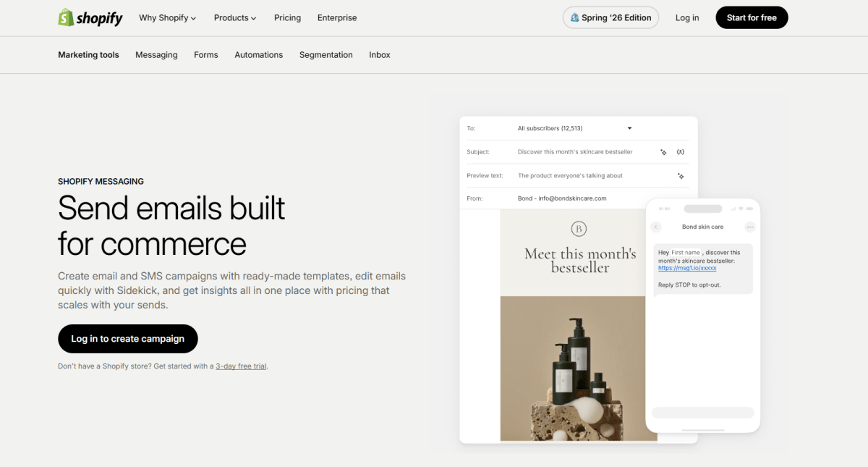868x467 pixels.
Task: Click the Start for free button
Action: 752,18
